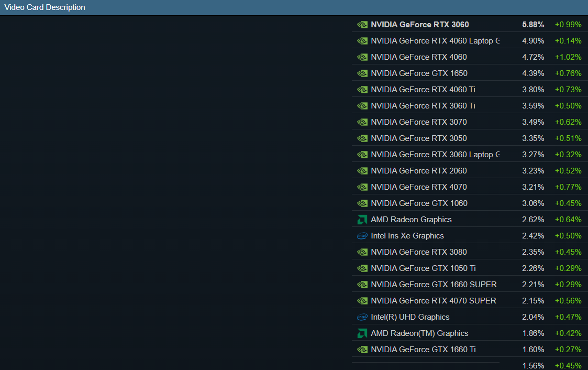
Task: Click NVIDIA icon beside RTX 3060
Action: pyautogui.click(x=362, y=25)
